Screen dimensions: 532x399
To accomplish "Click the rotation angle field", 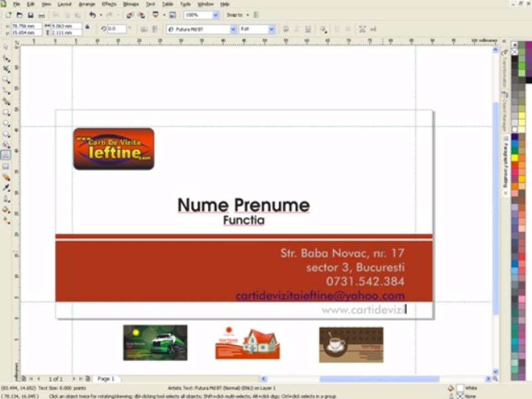I will pos(117,29).
